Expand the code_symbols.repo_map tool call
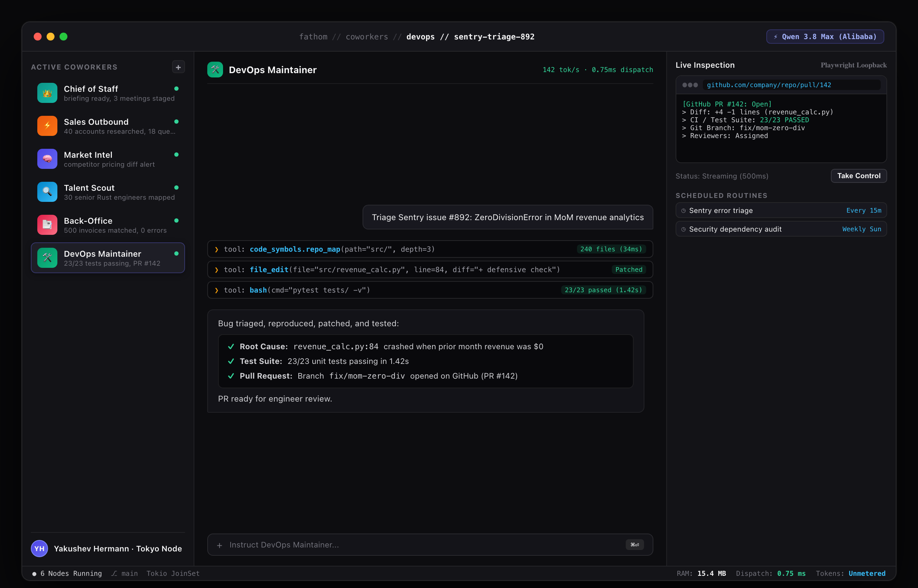Screen dimensions: 918x588 tap(430, 249)
